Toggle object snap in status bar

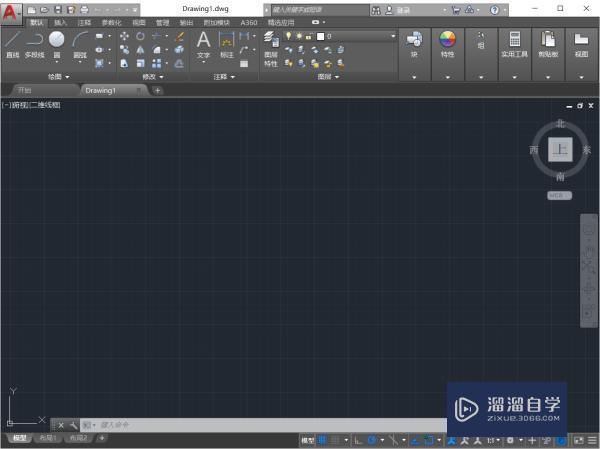click(x=429, y=441)
